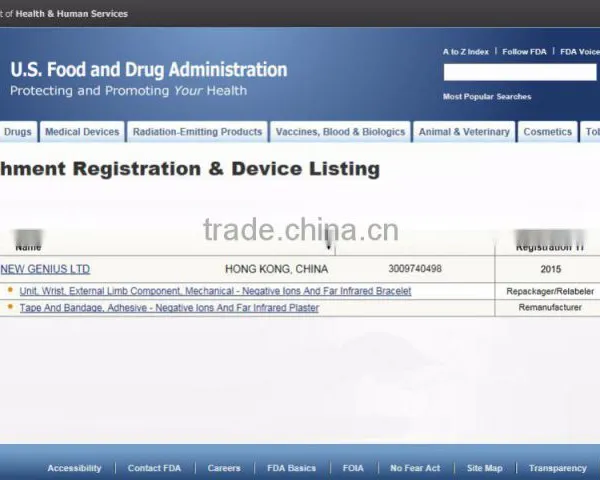Open the Animal & Veterinary tab
Viewport: 600px width, 480px height.
tap(464, 132)
